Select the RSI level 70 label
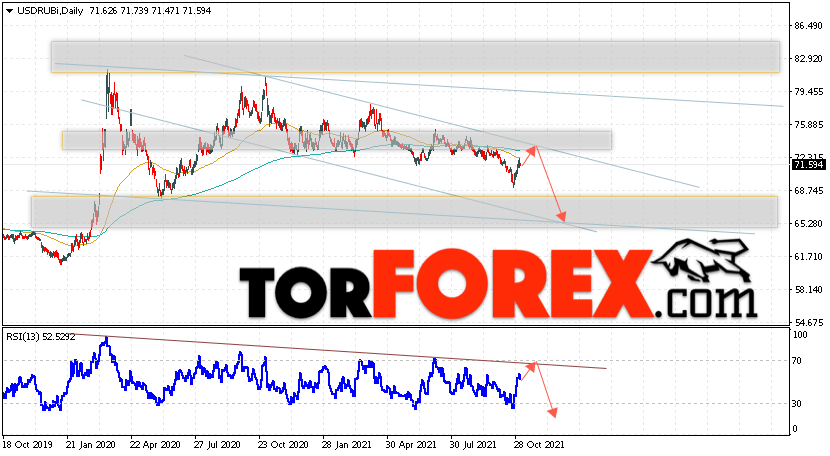This screenshot has width=830, height=456. click(x=797, y=361)
